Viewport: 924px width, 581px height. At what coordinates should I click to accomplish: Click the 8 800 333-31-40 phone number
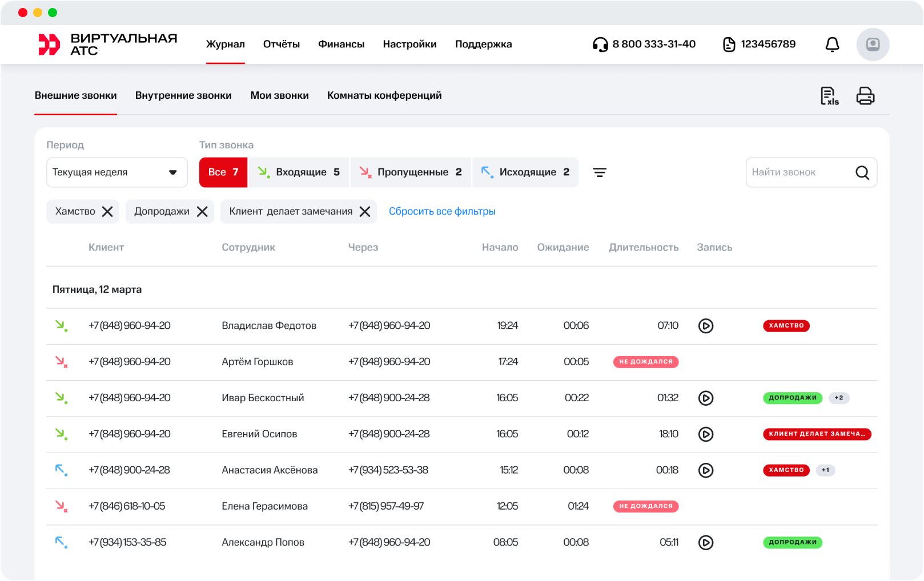[654, 45]
